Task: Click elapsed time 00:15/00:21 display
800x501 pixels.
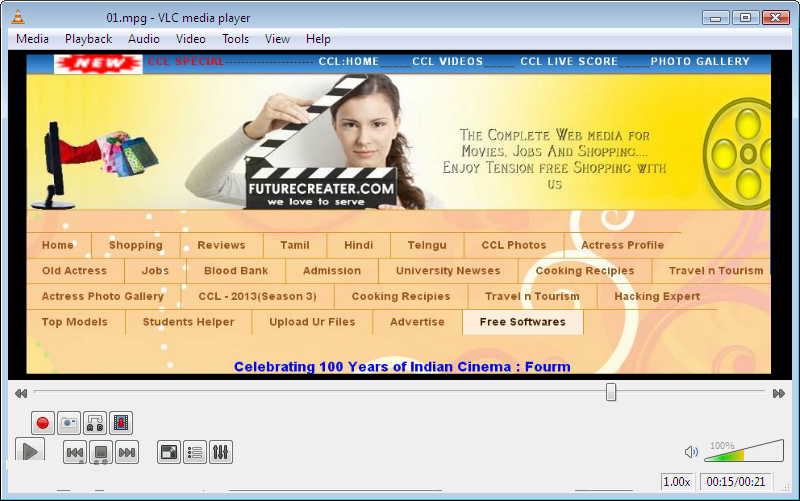Action: tap(736, 482)
